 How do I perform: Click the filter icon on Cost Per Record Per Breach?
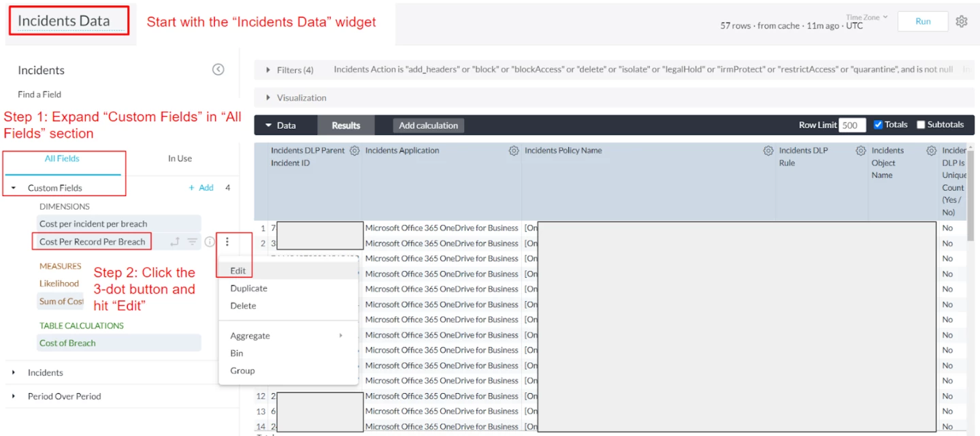(193, 242)
